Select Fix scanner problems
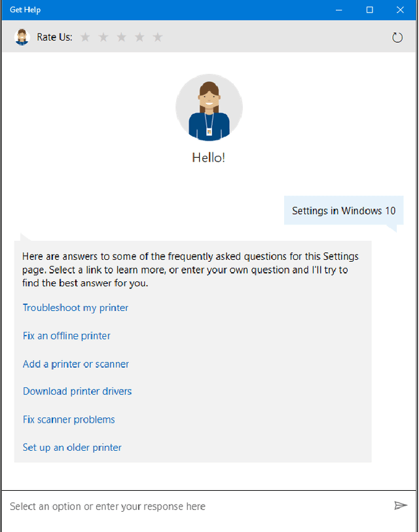The image size is (419, 532). click(69, 419)
